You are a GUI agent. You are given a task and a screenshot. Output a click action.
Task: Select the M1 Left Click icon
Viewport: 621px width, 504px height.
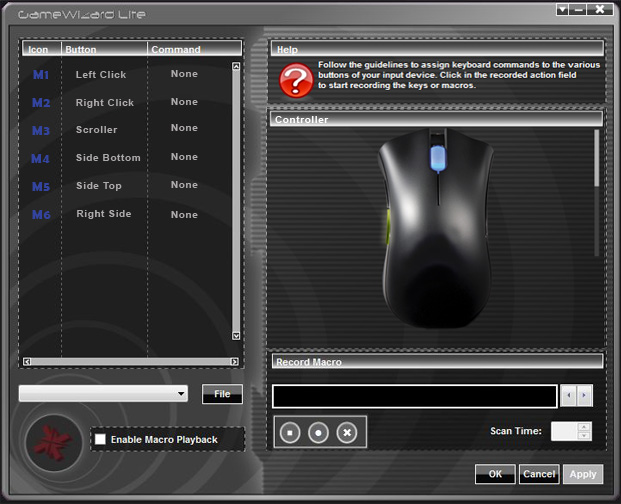click(x=40, y=75)
